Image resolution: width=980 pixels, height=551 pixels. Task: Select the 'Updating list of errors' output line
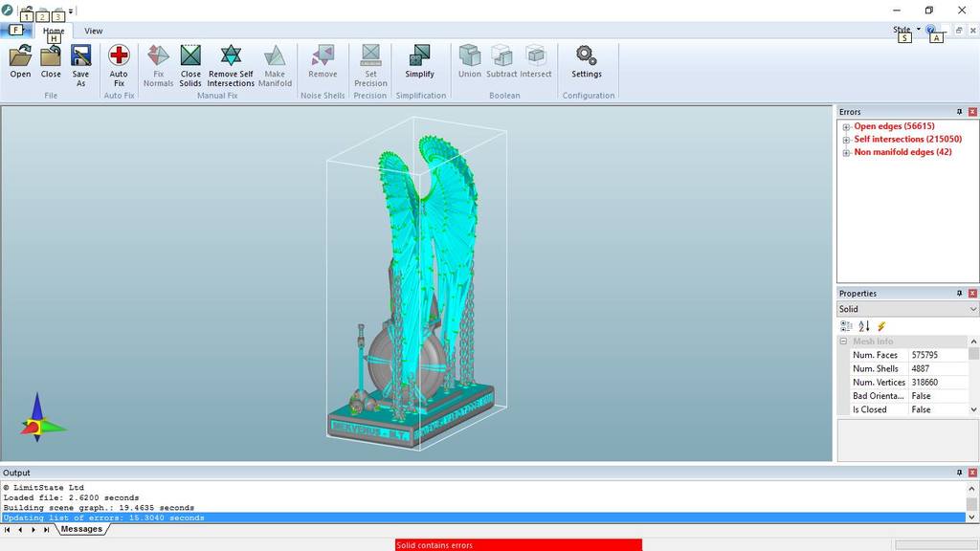[x=483, y=518]
